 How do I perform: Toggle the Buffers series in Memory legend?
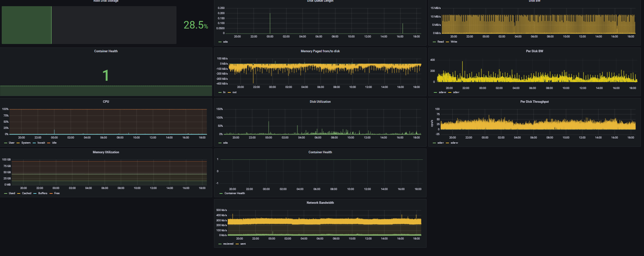(43, 193)
